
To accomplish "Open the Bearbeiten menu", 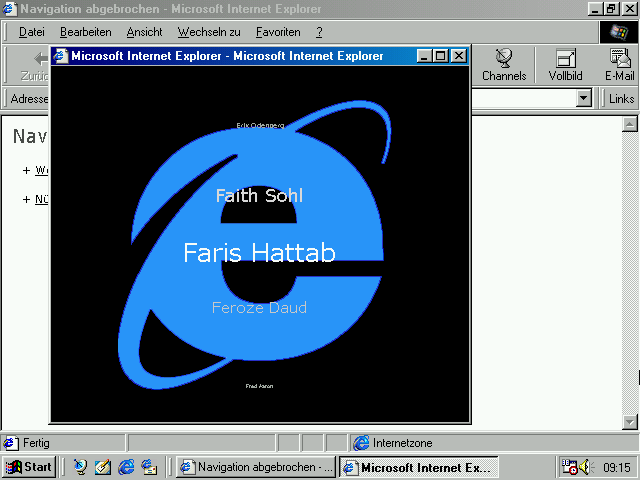I will click(x=85, y=32).
